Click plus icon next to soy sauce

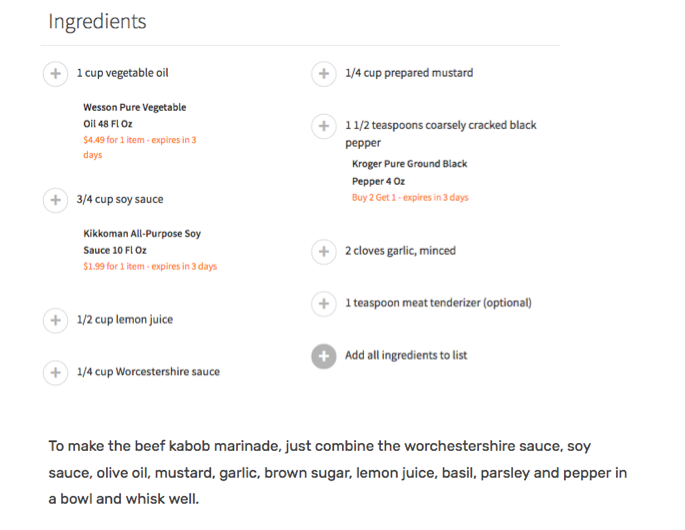(x=55, y=200)
